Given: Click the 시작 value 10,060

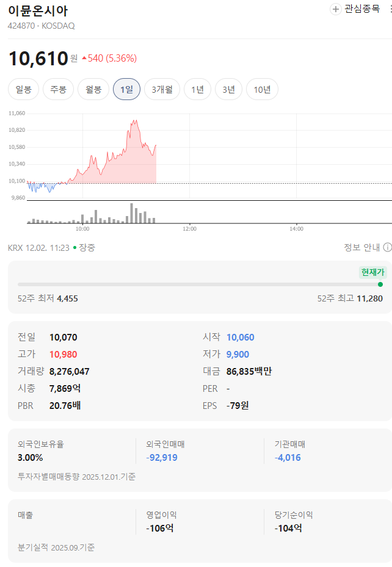Looking at the screenshot, I should click(x=240, y=338).
